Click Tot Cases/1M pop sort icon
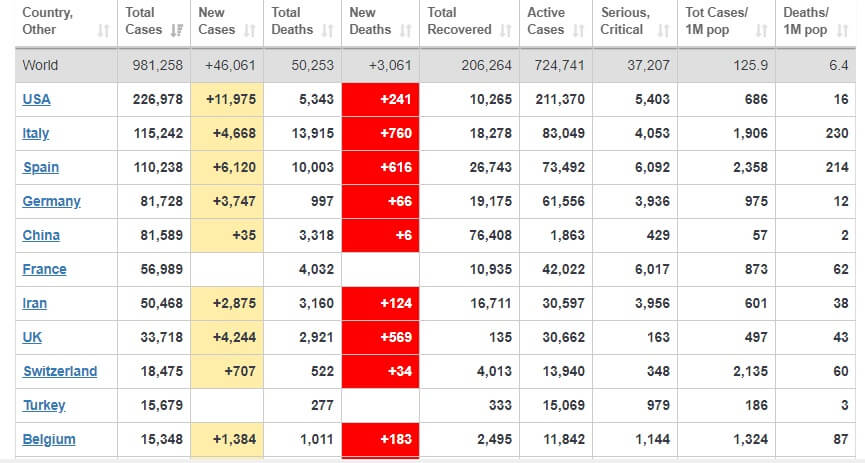865x463 pixels. coord(761,30)
